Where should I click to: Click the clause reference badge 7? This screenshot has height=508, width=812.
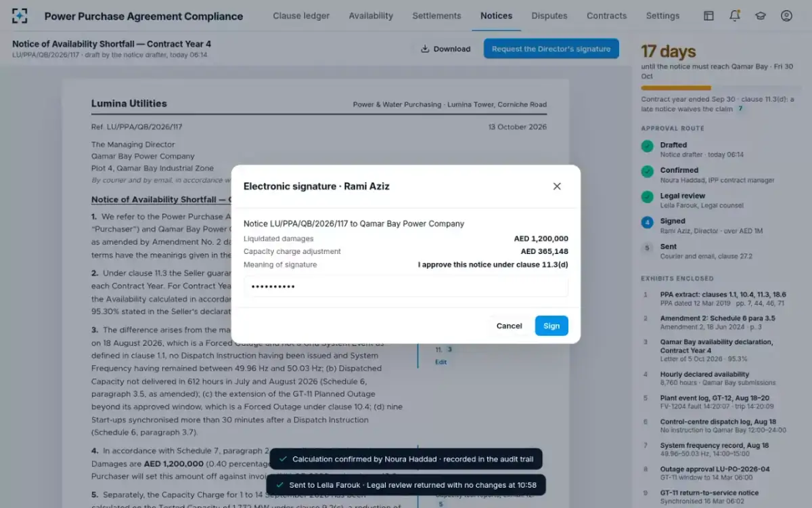tap(740, 108)
